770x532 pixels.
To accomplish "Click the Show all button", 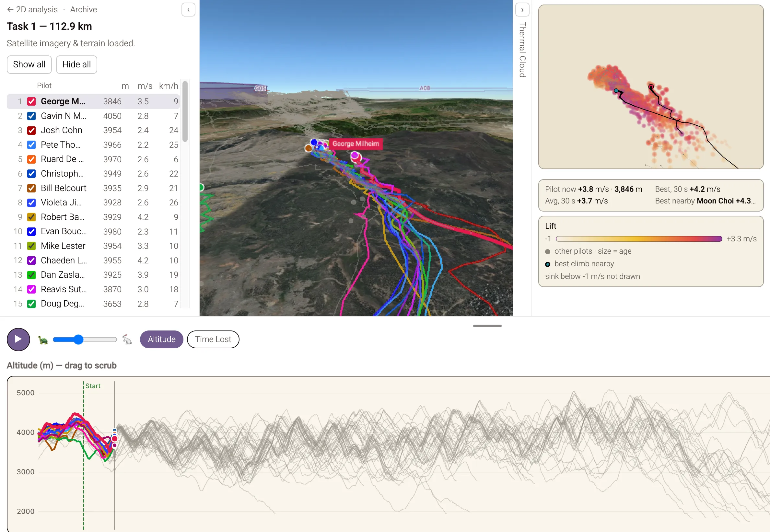I will [29, 64].
